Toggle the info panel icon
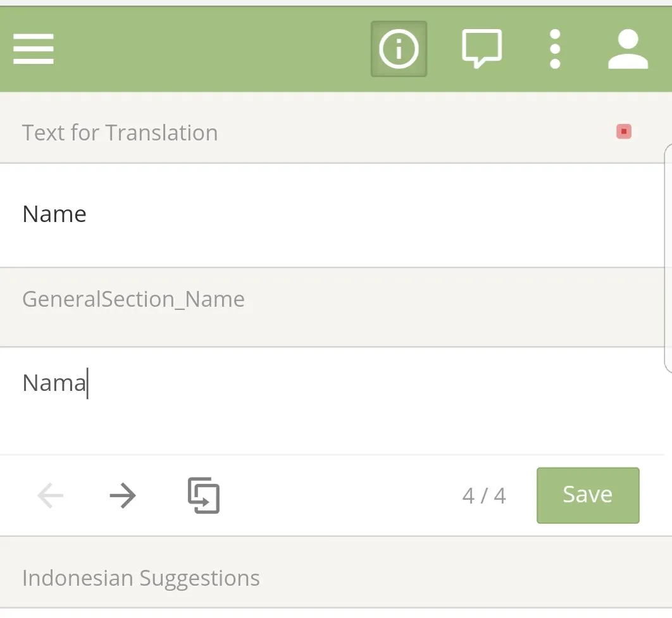The width and height of the screenshot is (672, 618). coord(399,49)
